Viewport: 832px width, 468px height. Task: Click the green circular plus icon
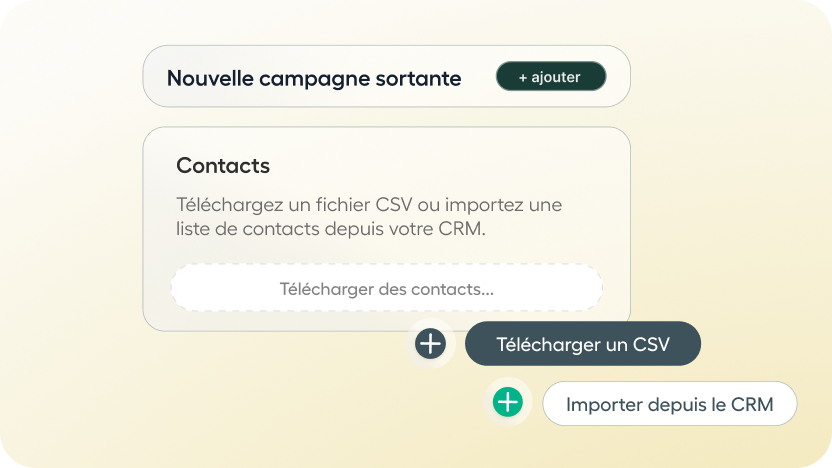pos(508,402)
